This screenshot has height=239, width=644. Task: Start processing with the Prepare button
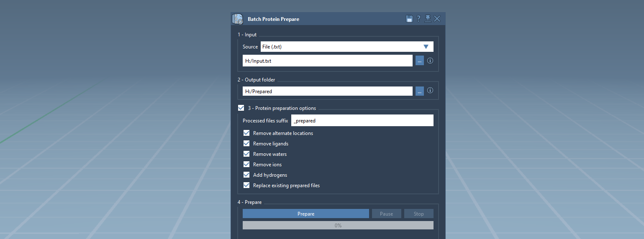(x=305, y=214)
